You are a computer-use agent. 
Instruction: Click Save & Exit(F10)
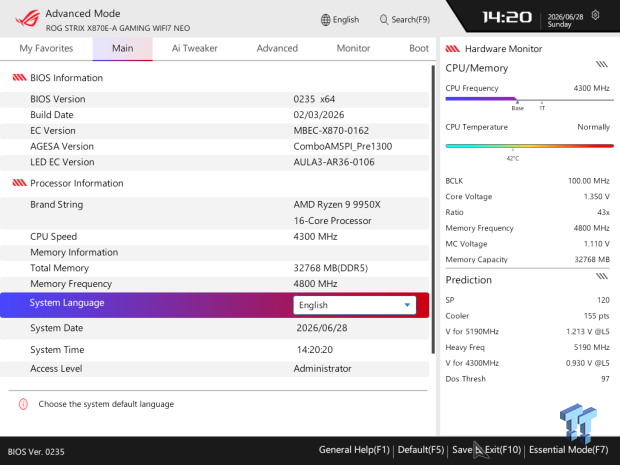click(x=487, y=450)
